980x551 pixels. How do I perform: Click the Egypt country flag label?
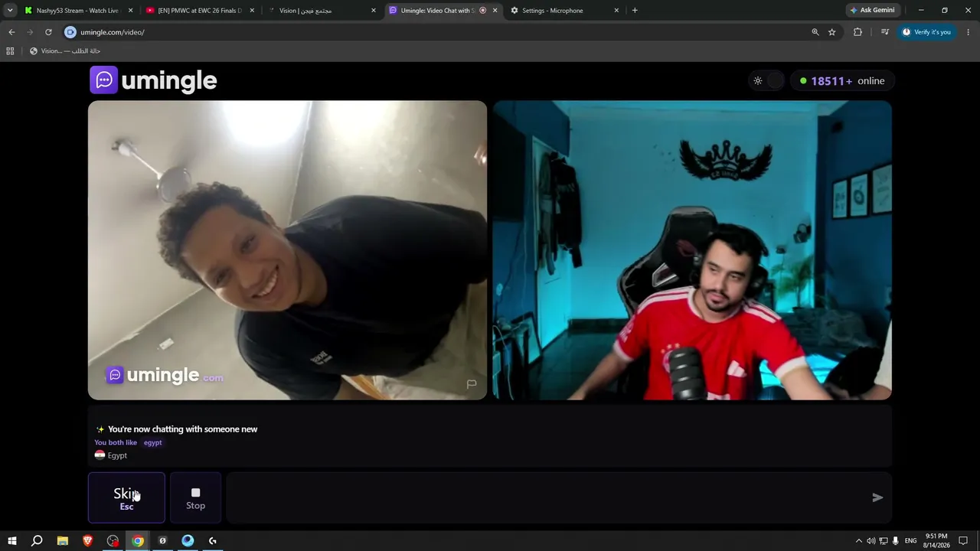111,455
